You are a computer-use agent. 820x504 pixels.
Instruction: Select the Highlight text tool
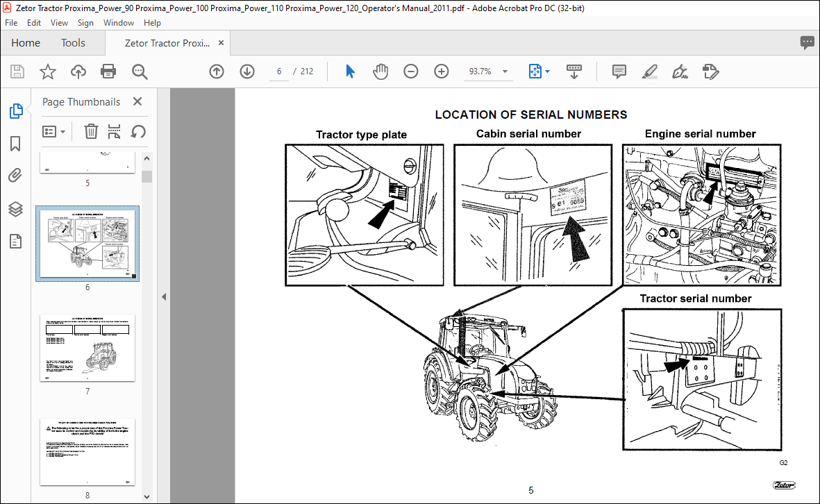pyautogui.click(x=649, y=72)
